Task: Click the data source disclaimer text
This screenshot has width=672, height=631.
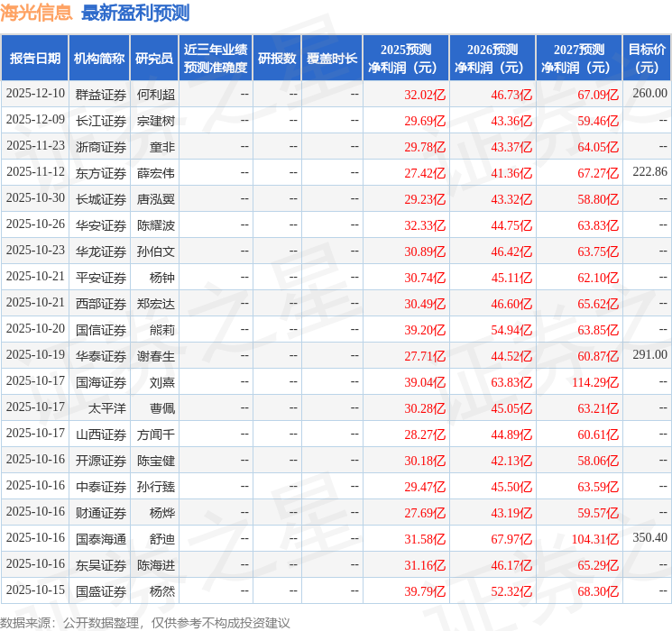Action: point(144,622)
